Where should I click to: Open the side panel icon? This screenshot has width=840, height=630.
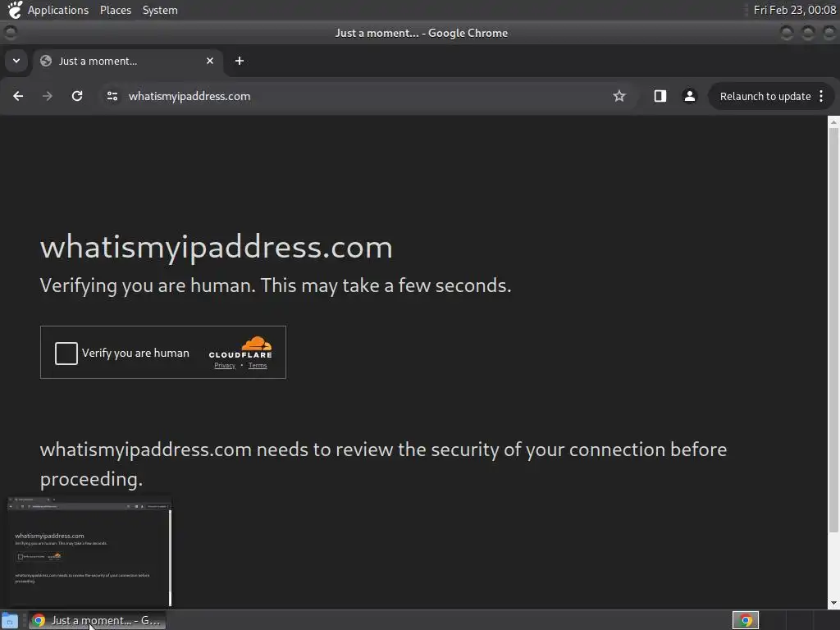coord(660,96)
